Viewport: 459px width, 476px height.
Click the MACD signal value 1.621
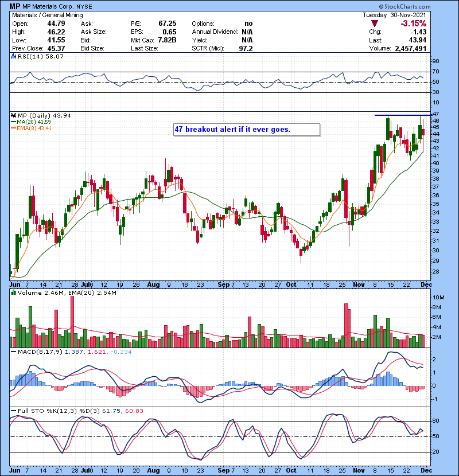pyautogui.click(x=96, y=352)
